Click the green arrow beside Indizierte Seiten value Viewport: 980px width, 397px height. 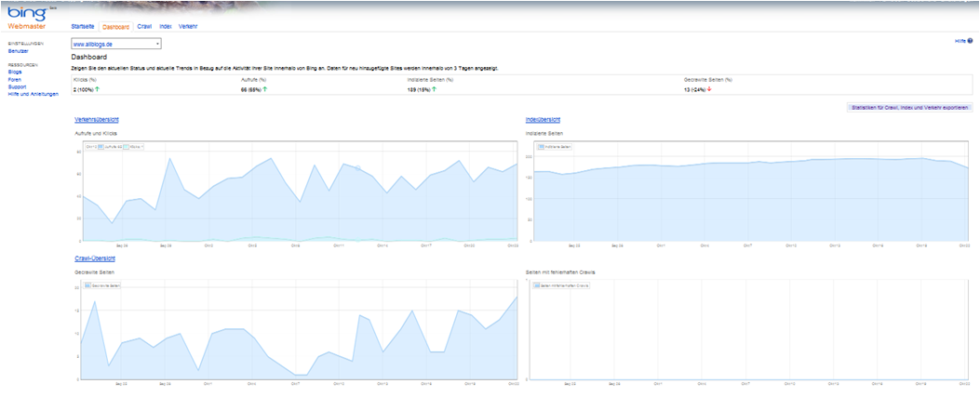435,89
